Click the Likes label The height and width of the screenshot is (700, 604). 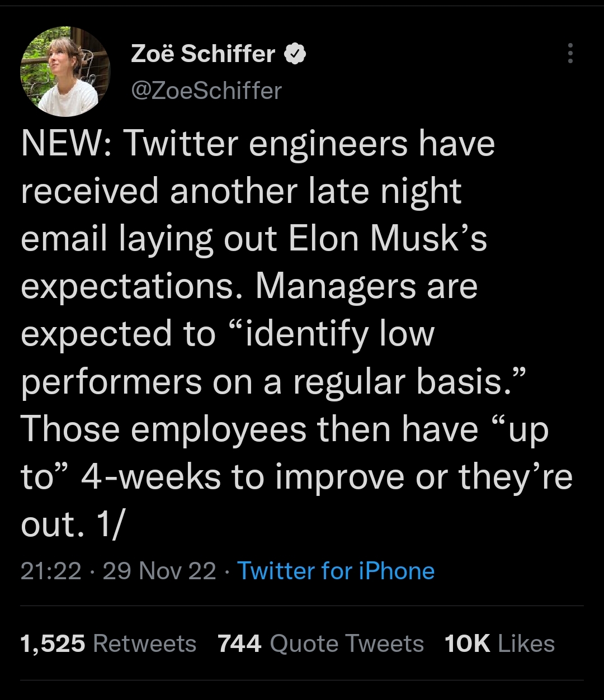(526, 644)
